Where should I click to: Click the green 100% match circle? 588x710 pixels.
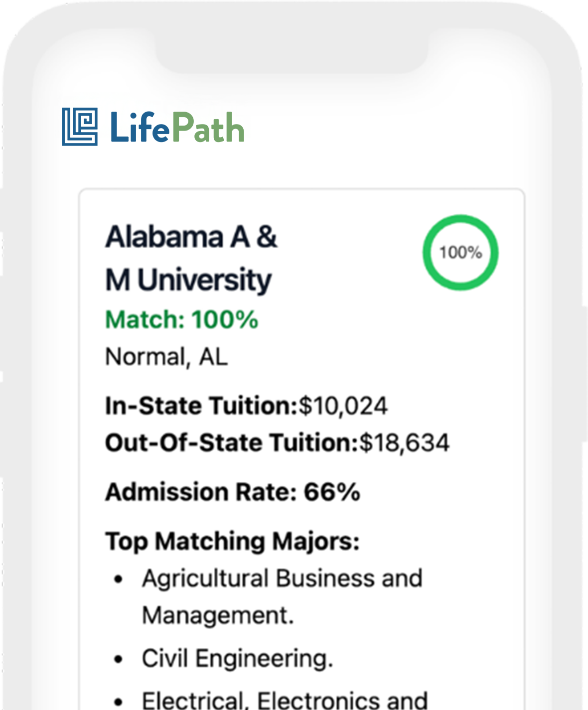[x=460, y=252]
